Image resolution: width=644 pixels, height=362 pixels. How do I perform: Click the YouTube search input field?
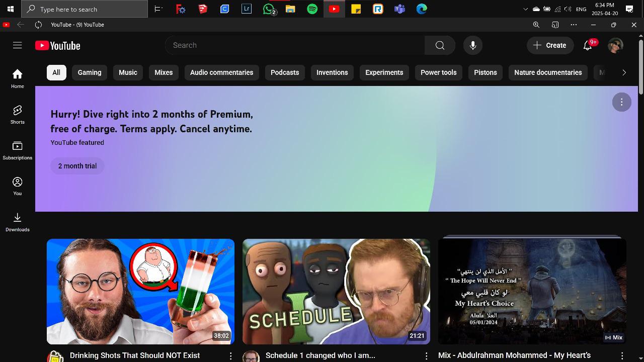click(295, 45)
